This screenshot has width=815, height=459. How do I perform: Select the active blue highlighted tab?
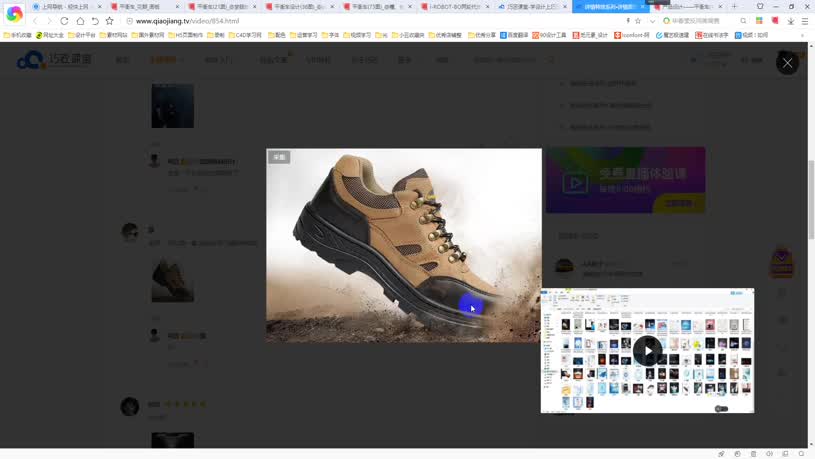pyautogui.click(x=611, y=7)
